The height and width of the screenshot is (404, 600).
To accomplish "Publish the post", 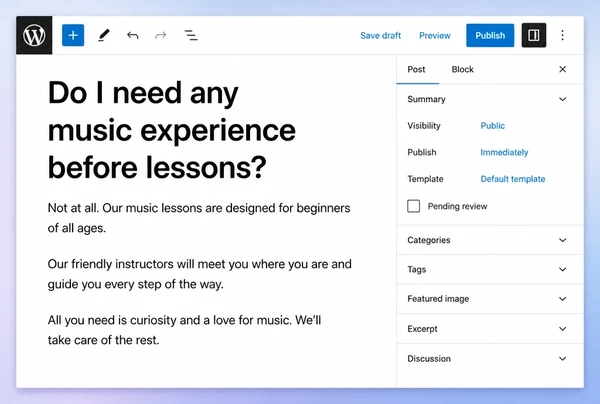I will [x=490, y=35].
